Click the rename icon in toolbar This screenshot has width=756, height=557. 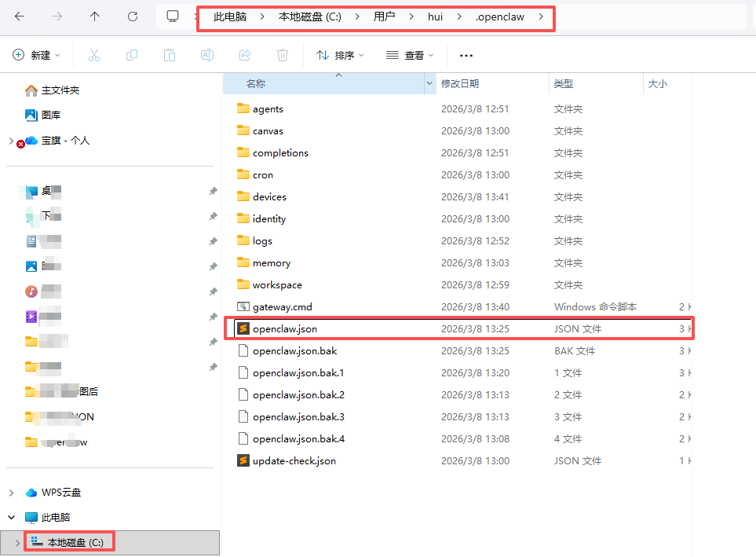[x=207, y=55]
